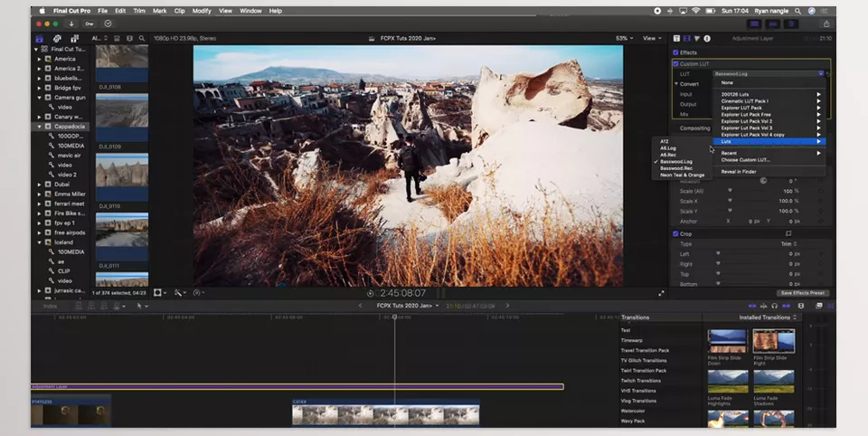Open Spotlight search in the menu bar
868x436 pixels.
[797, 11]
